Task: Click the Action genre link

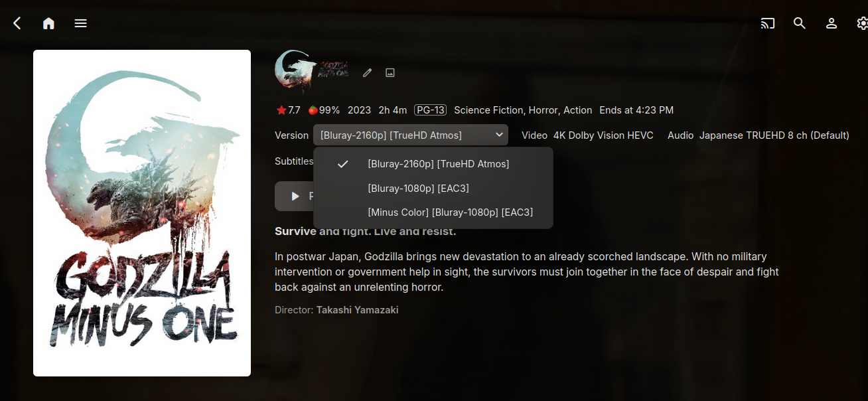Action: pos(578,110)
